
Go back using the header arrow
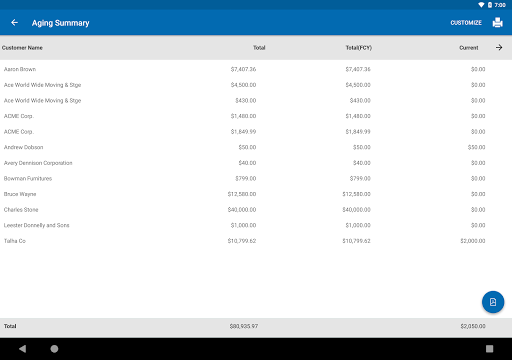click(x=14, y=23)
